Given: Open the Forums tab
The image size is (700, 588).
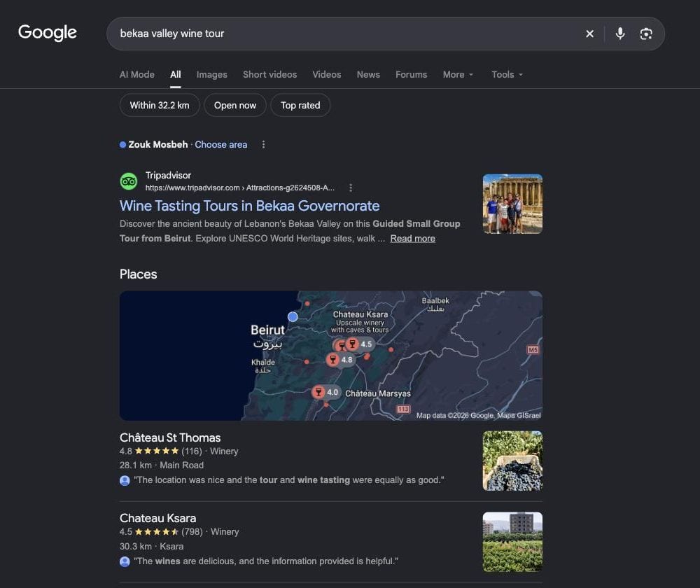Looking at the screenshot, I should coord(411,75).
